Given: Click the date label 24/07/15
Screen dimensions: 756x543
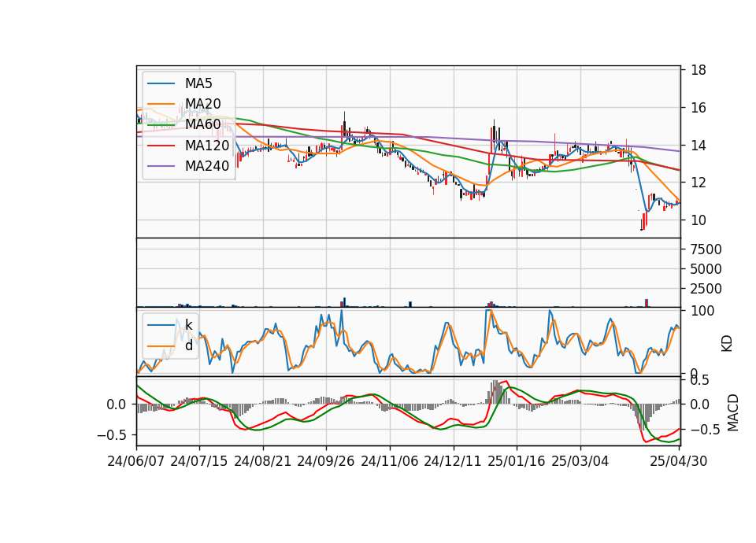Looking at the screenshot, I should [x=198, y=461].
